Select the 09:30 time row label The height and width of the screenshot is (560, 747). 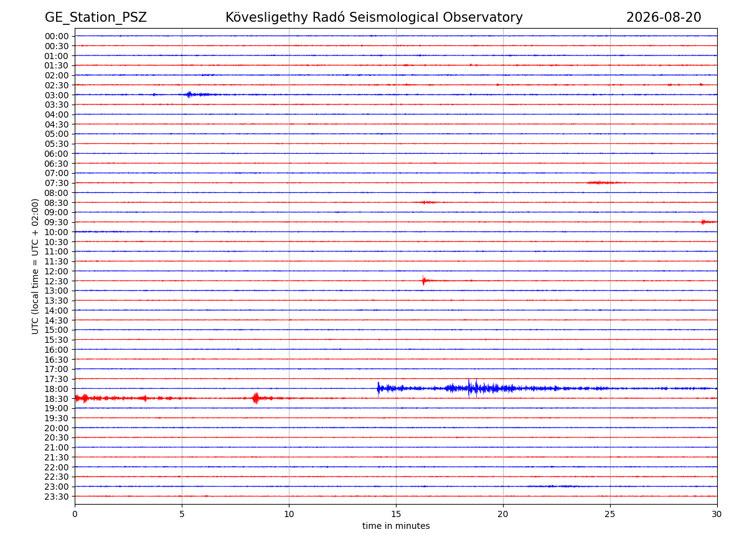pyautogui.click(x=57, y=222)
